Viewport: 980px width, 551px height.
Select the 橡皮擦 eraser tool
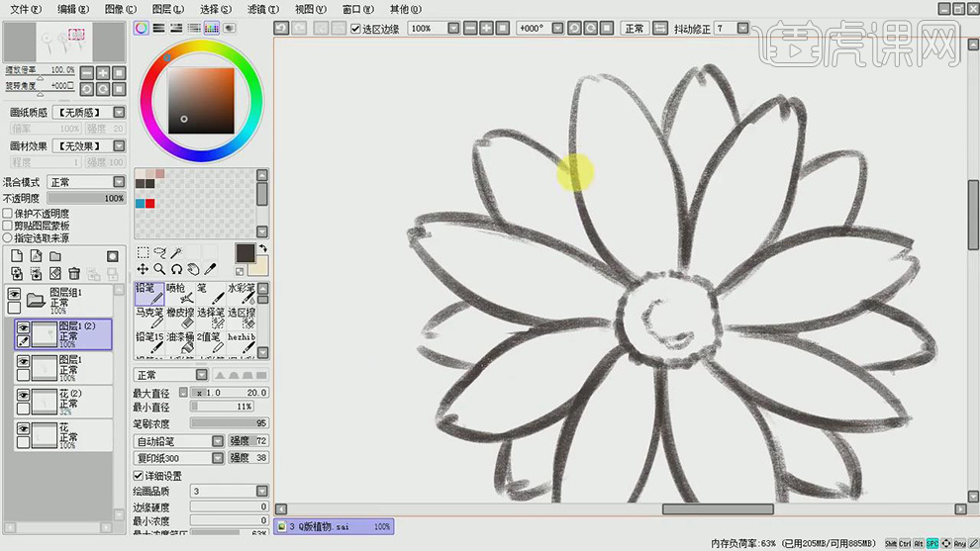pos(181,318)
